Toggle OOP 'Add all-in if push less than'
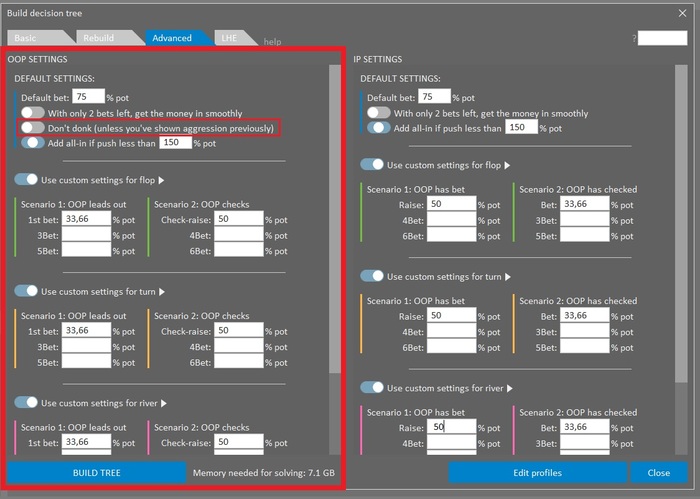Screen dimensions: 700x499 pyautogui.click(x=33, y=143)
